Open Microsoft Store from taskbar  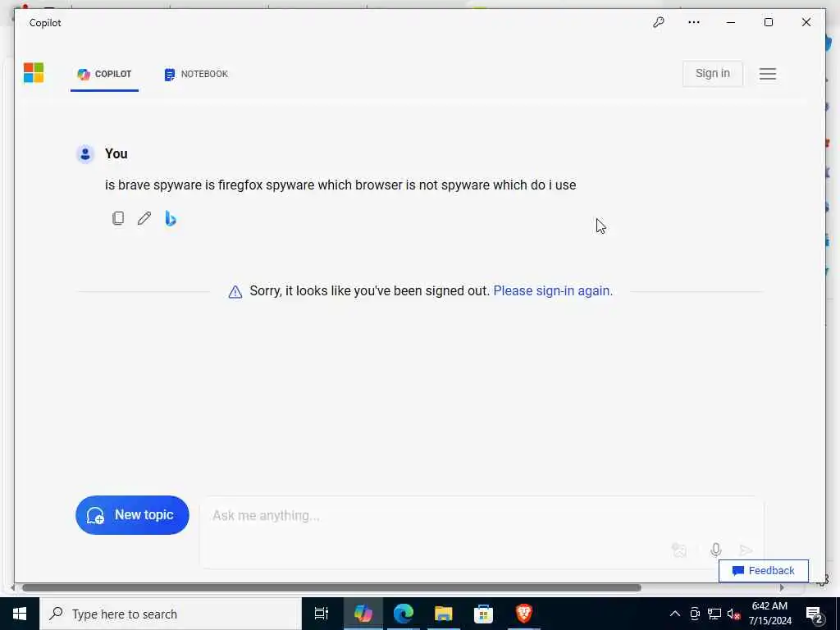[483, 614]
